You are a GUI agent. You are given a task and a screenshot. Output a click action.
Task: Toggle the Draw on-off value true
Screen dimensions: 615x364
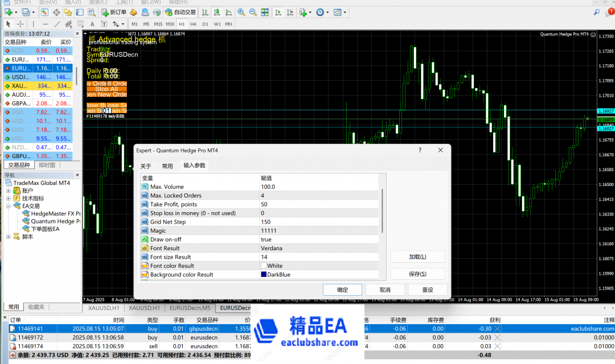(x=266, y=239)
